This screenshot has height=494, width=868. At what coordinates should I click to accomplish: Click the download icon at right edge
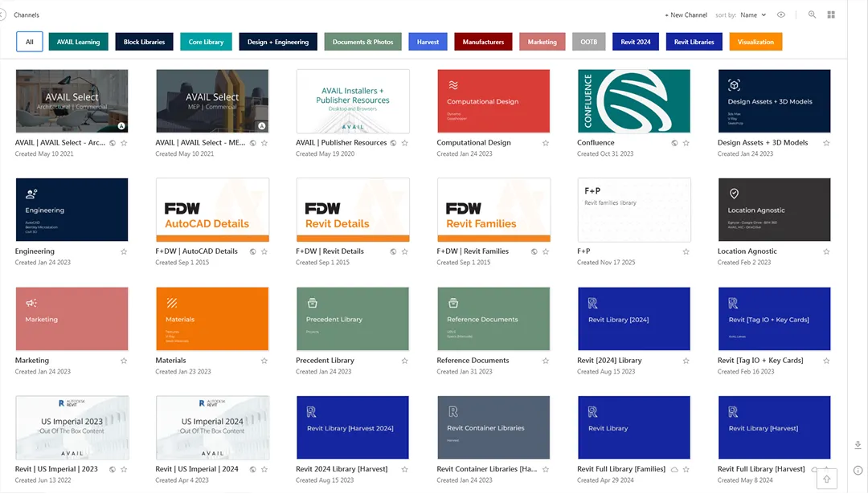click(x=858, y=445)
